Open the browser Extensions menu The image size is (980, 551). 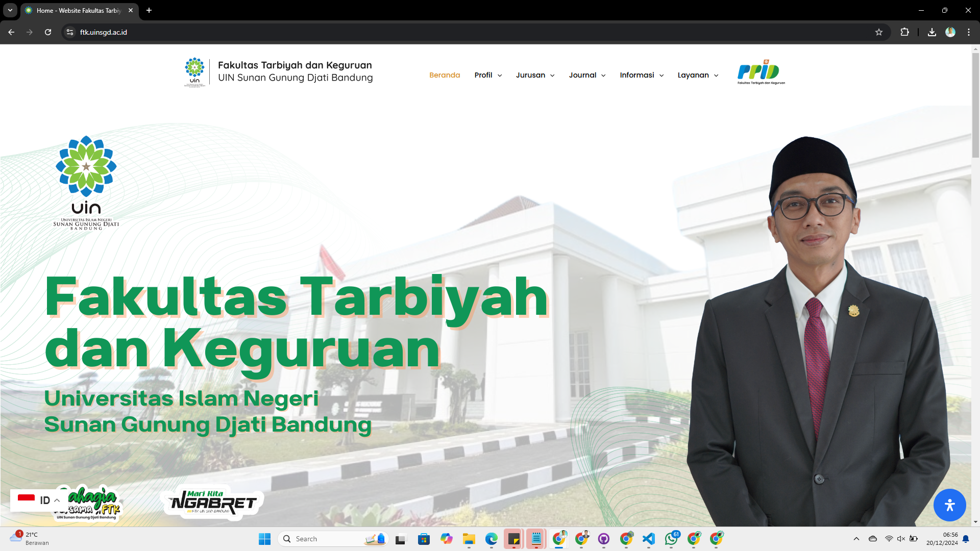904,32
